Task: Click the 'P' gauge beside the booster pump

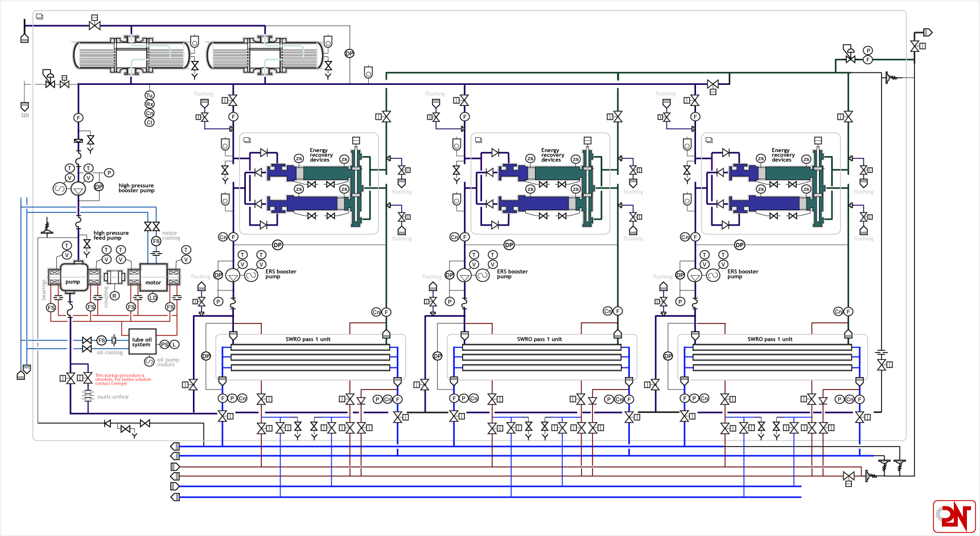Action: [x=109, y=173]
